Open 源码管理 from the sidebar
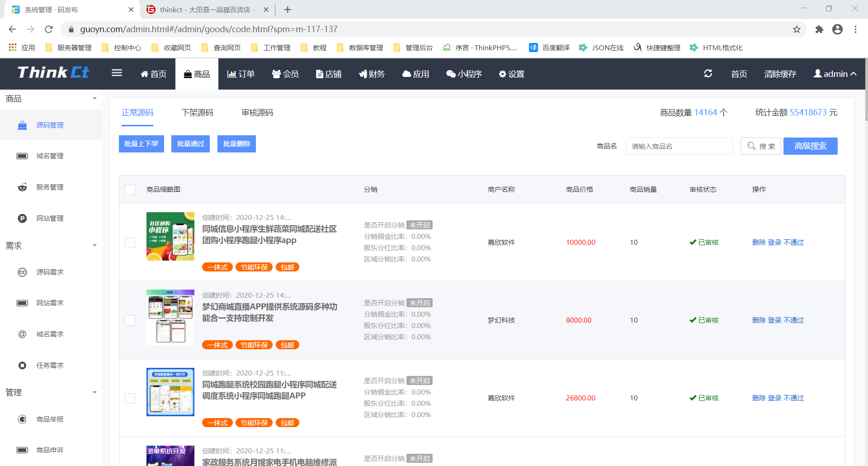Viewport: 868px width, 466px height. click(x=50, y=125)
